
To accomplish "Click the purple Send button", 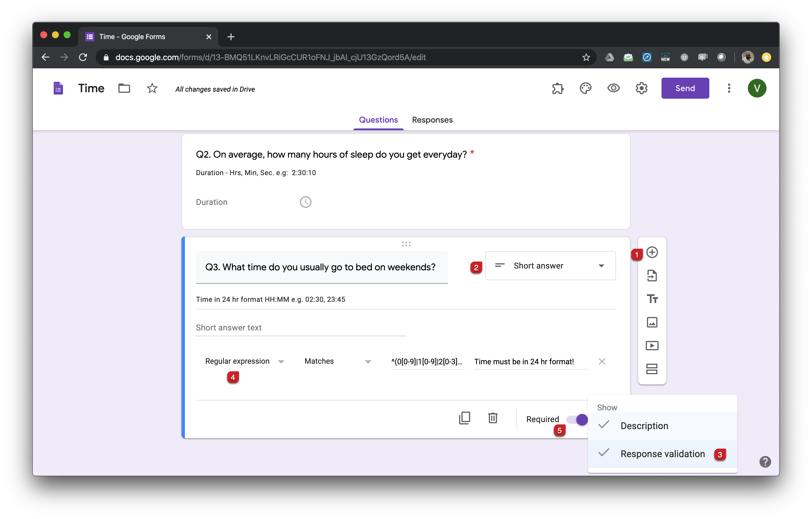I will click(x=685, y=88).
